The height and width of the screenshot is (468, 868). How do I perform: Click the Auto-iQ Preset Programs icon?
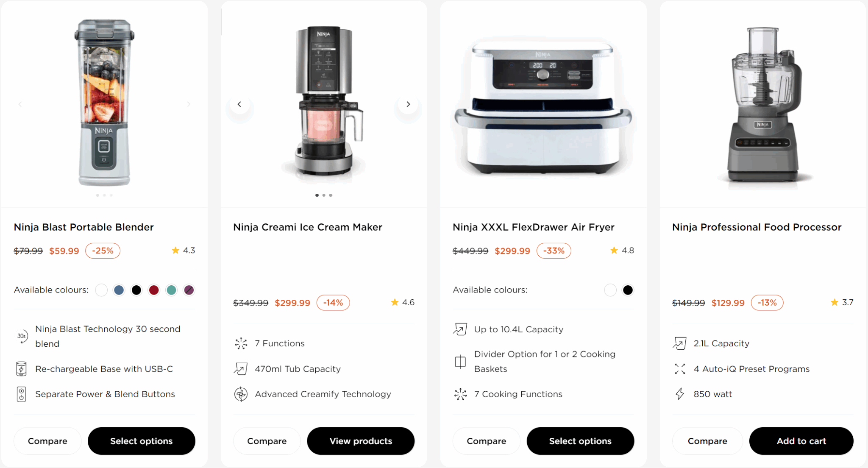click(680, 369)
